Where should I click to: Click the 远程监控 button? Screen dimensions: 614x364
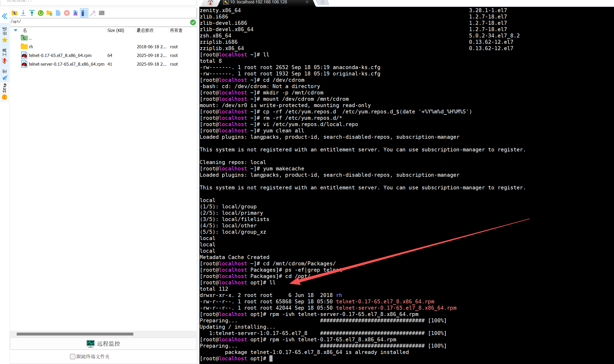(x=103, y=344)
